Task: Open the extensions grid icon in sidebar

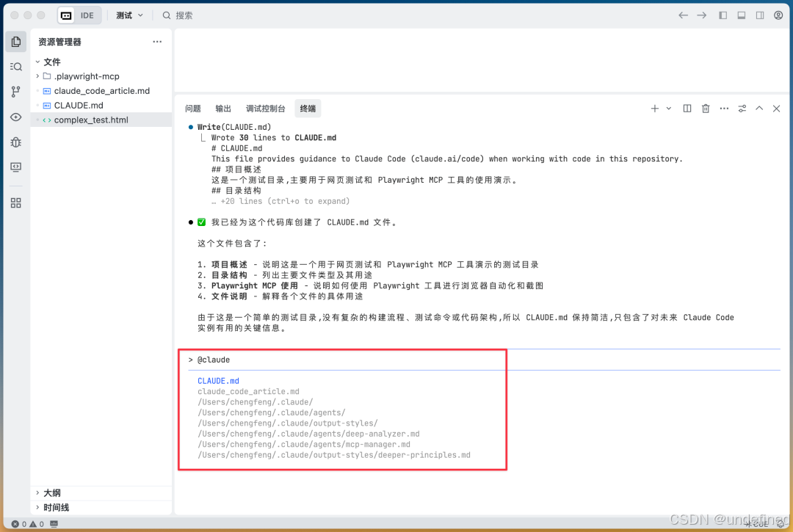Action: [15, 203]
